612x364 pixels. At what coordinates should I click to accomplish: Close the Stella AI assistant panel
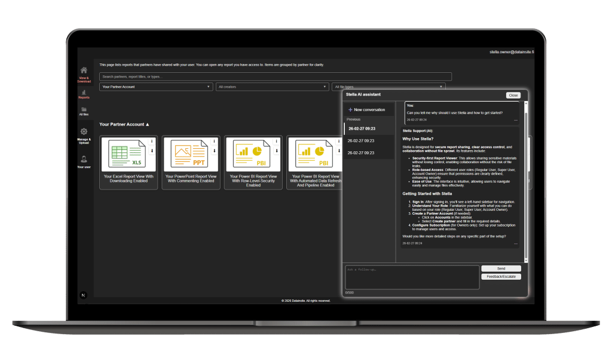[513, 95]
